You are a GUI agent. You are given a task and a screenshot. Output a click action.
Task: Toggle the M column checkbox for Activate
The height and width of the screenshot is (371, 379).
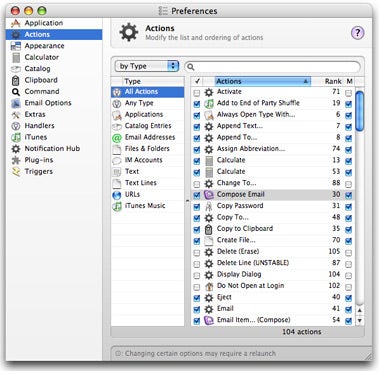click(x=348, y=93)
